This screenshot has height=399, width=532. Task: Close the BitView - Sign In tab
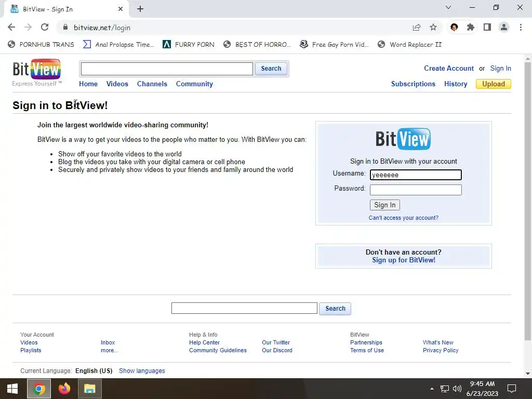click(121, 9)
